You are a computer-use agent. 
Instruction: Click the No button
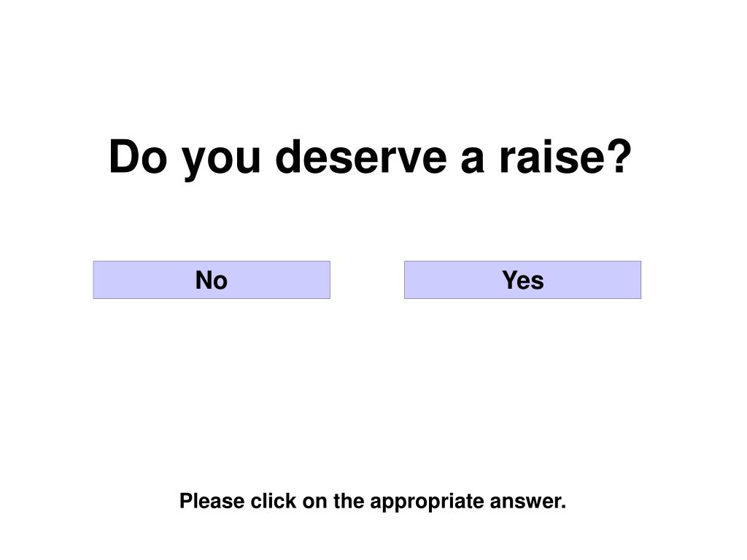point(212,280)
